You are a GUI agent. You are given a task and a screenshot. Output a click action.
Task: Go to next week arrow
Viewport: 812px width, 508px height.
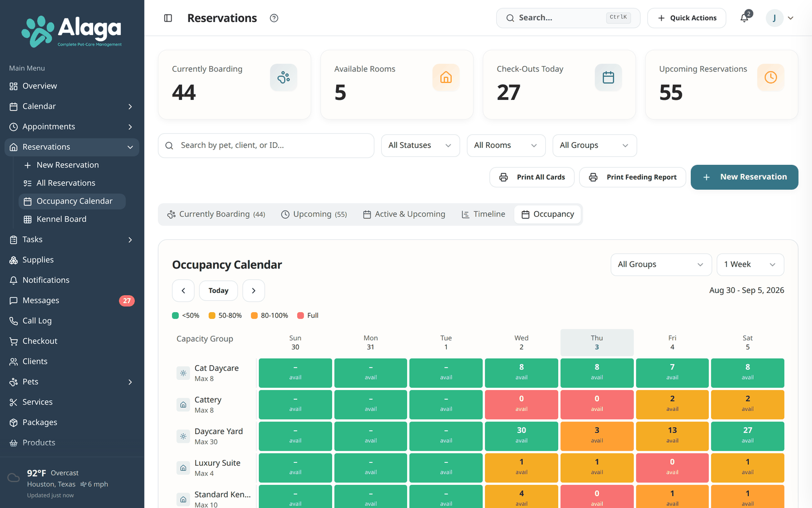click(254, 291)
